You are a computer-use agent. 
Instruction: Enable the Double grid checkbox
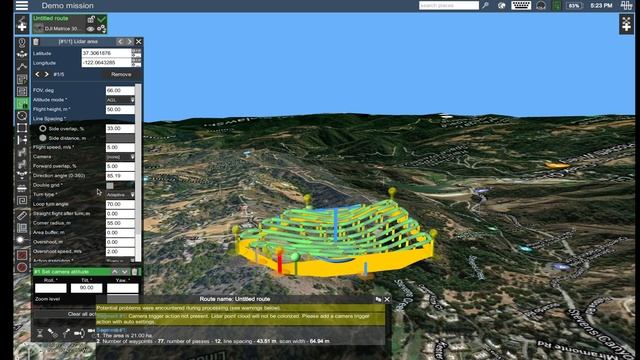pyautogui.click(x=110, y=185)
